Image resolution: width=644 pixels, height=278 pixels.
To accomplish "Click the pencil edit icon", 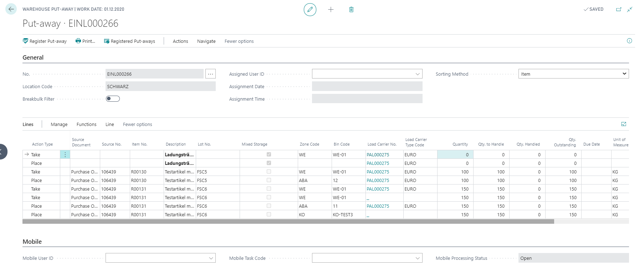I will (310, 10).
